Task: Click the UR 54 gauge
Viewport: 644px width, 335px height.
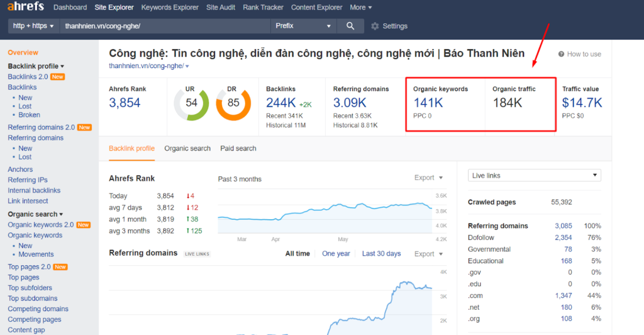Action: (191, 103)
